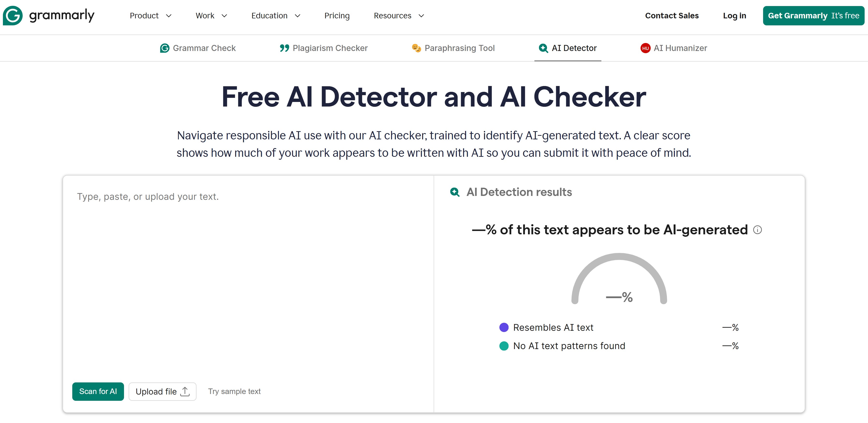This screenshot has height=423, width=868.
Task: Switch to the AI Humanizer tab
Action: click(674, 48)
